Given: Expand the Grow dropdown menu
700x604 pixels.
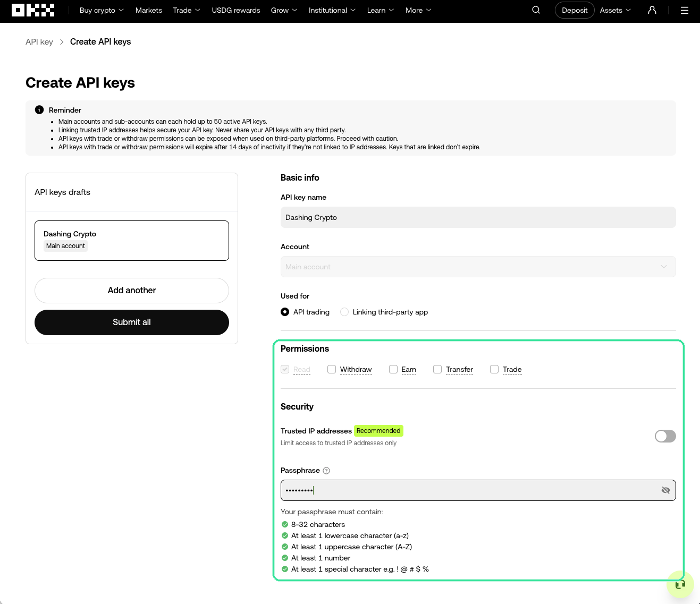Looking at the screenshot, I should point(284,10).
